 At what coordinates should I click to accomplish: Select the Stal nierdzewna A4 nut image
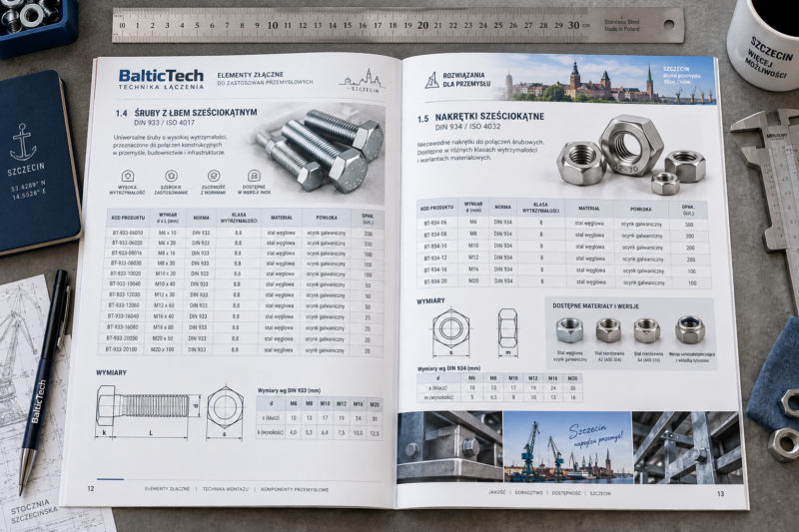click(647, 330)
